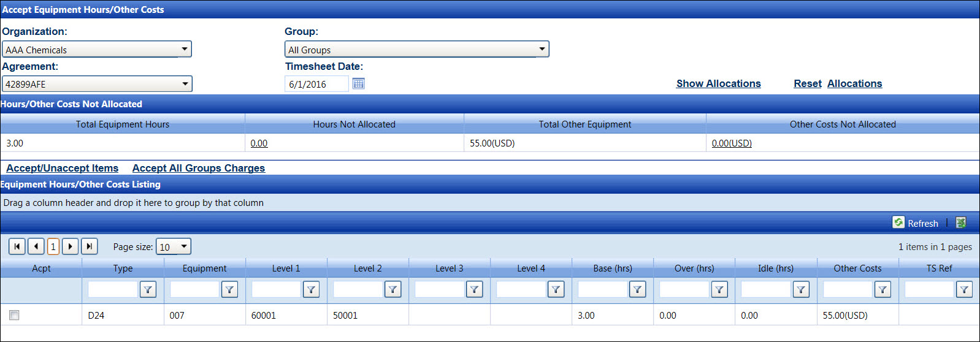Click the Show Allocations link
Viewport: 980px width, 342px height.
coord(718,83)
